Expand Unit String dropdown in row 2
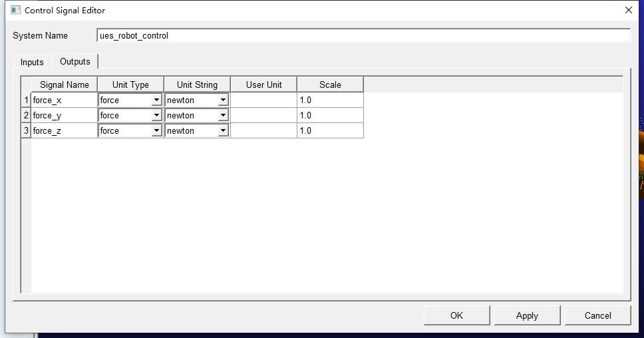 click(x=223, y=115)
